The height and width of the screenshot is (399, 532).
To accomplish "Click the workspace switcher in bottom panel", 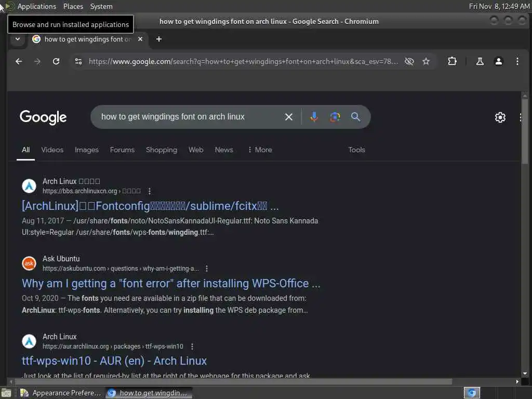I will 472,393.
